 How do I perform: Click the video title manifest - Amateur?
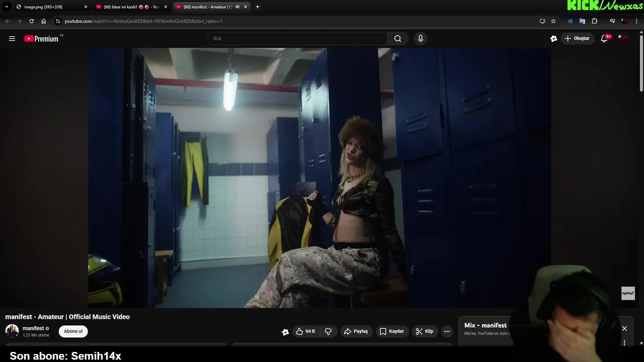coord(67,317)
